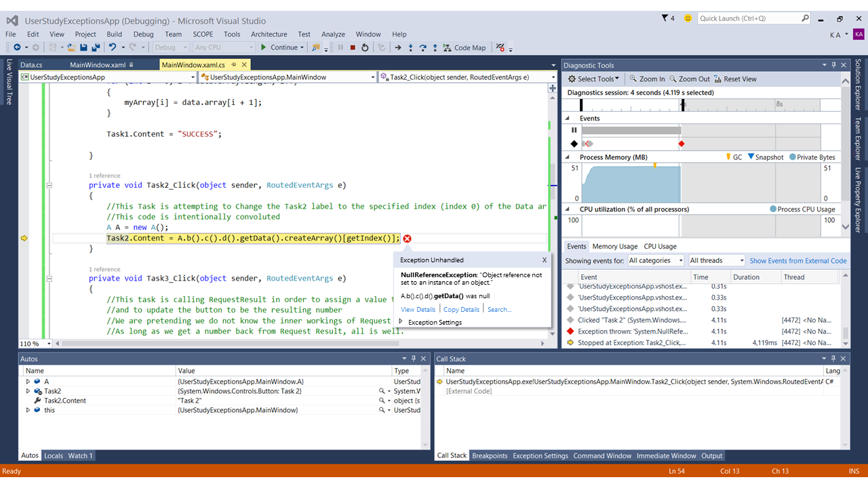The image size is (868, 488).
Task: Click the Quick Launch search magnifier
Action: 805,18
